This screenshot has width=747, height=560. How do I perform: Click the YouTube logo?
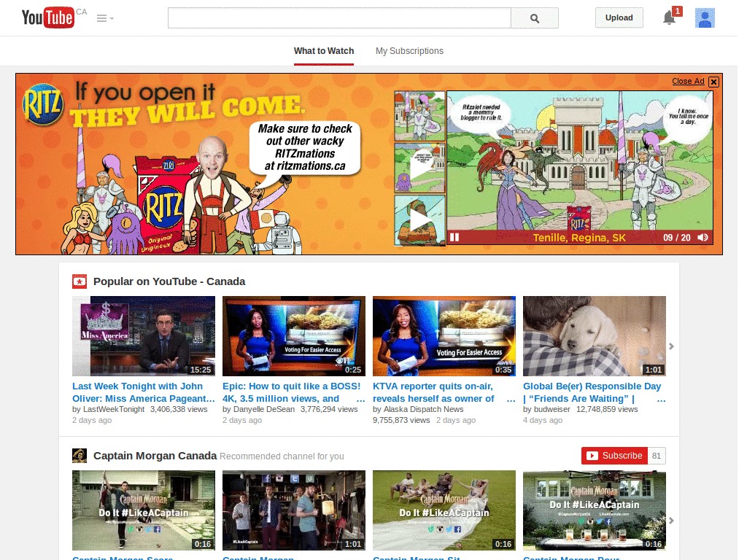pos(48,17)
